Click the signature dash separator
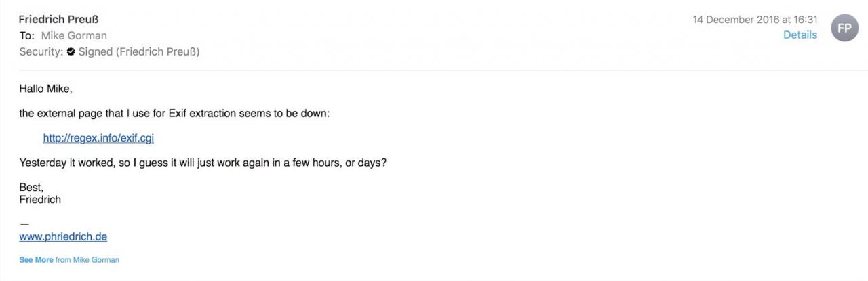 (24, 224)
